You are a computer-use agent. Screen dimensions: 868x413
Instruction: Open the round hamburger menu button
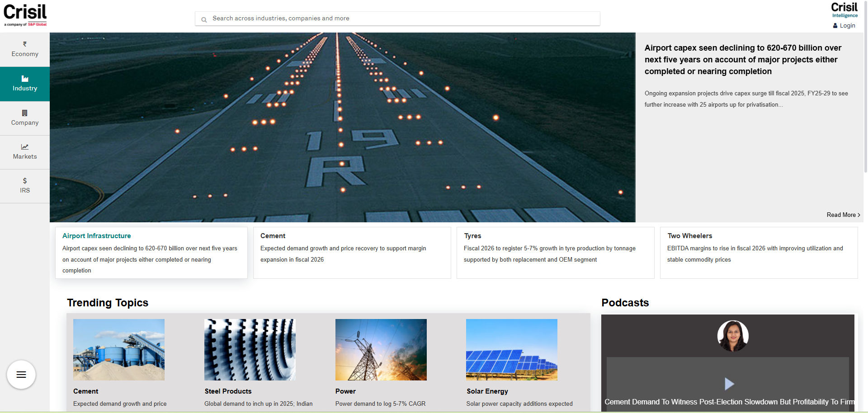coord(21,375)
